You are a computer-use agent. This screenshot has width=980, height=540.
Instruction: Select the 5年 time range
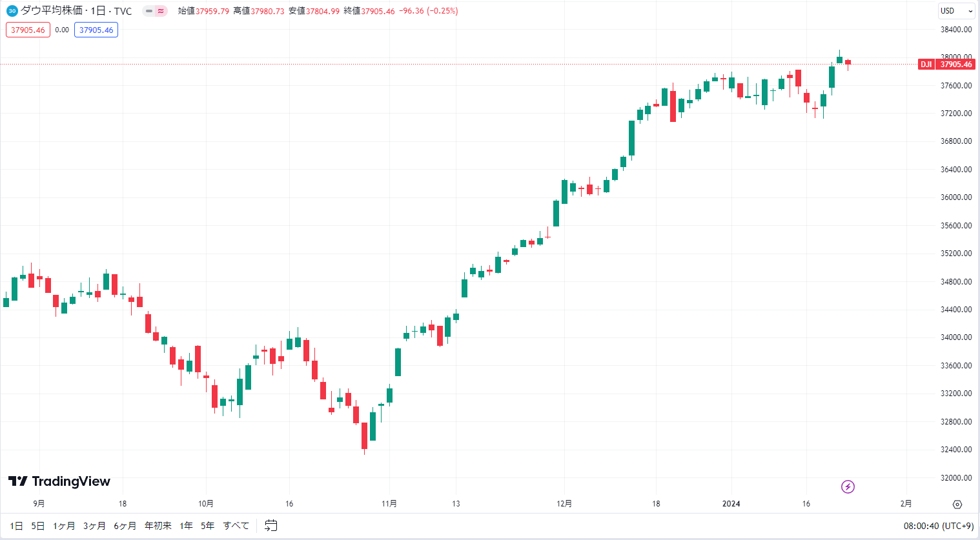[x=207, y=526]
